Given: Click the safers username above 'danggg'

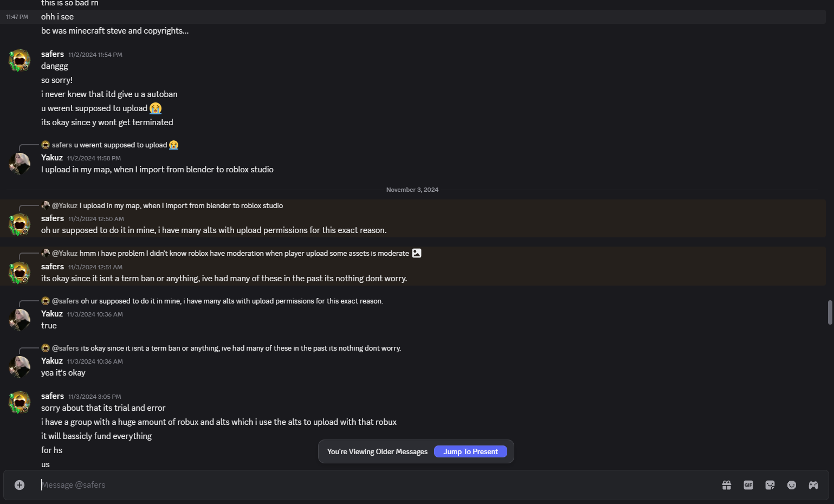Looking at the screenshot, I should click(53, 54).
